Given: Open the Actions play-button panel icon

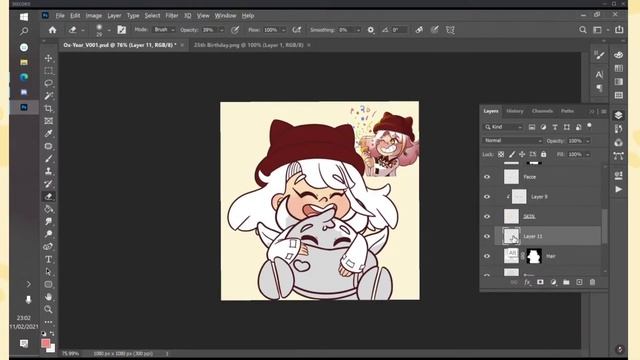Looking at the screenshot, I should point(618,189).
